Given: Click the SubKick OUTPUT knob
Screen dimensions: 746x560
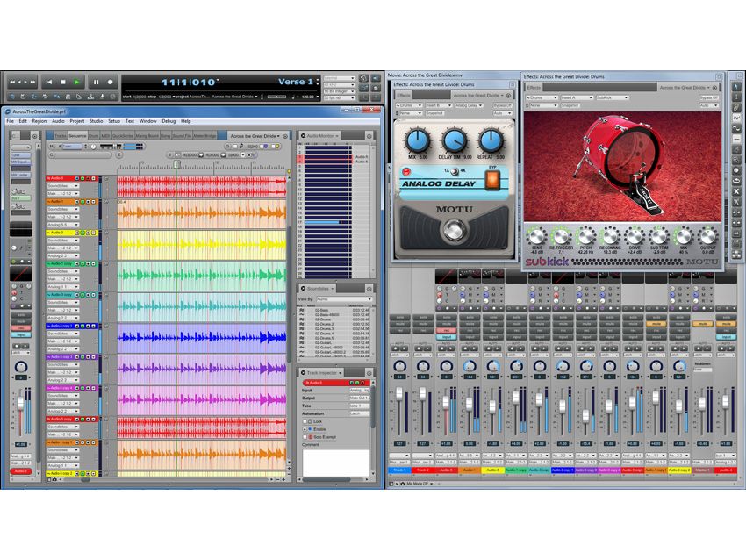Looking at the screenshot, I should (x=707, y=236).
